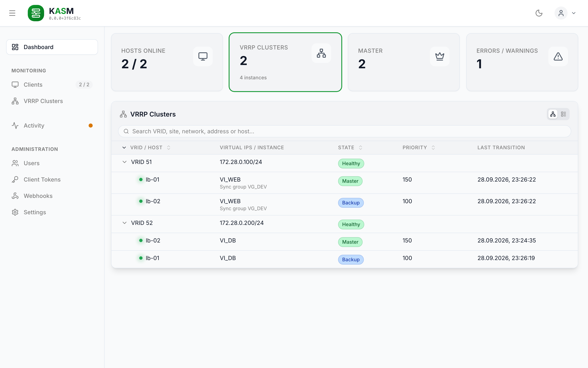Image resolution: width=588 pixels, height=368 pixels.
Task: Sort by VRID / HOST column
Action: 150,148
